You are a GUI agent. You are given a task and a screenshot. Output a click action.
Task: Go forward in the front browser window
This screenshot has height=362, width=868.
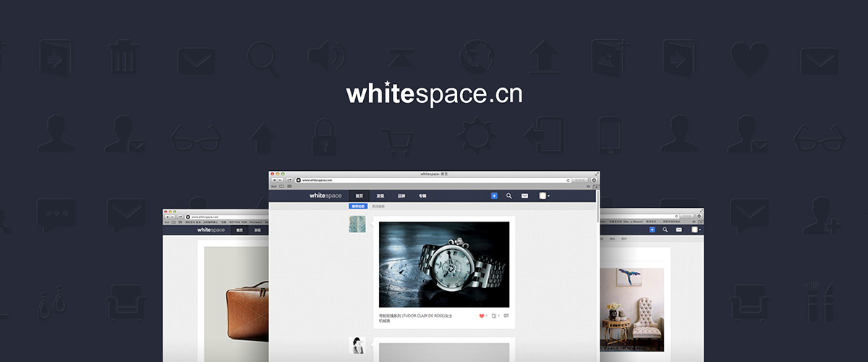(280, 180)
